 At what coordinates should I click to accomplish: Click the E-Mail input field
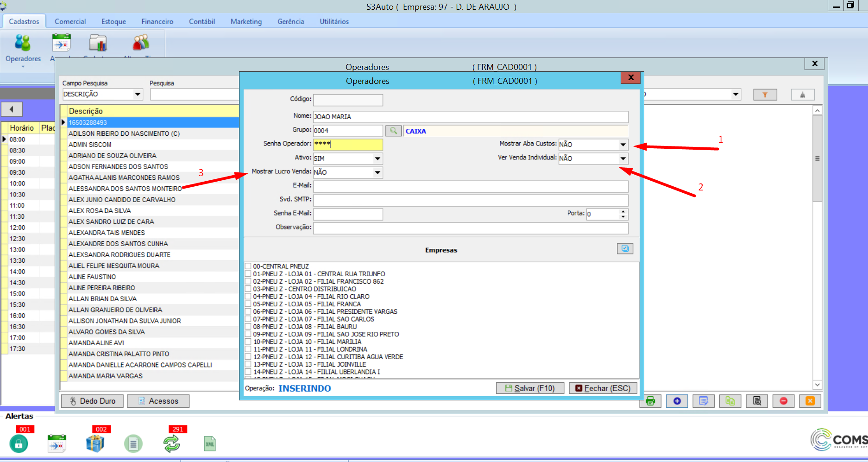click(470, 186)
